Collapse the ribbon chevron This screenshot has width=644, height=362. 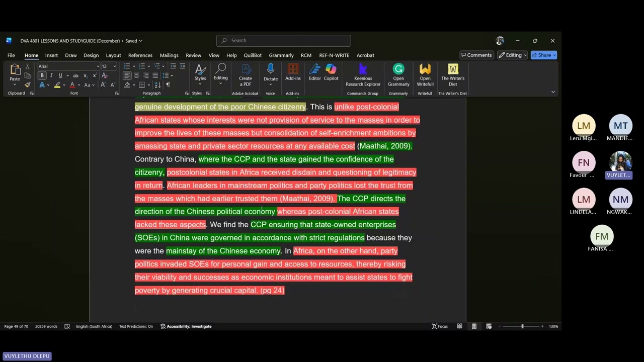pyautogui.click(x=553, y=92)
